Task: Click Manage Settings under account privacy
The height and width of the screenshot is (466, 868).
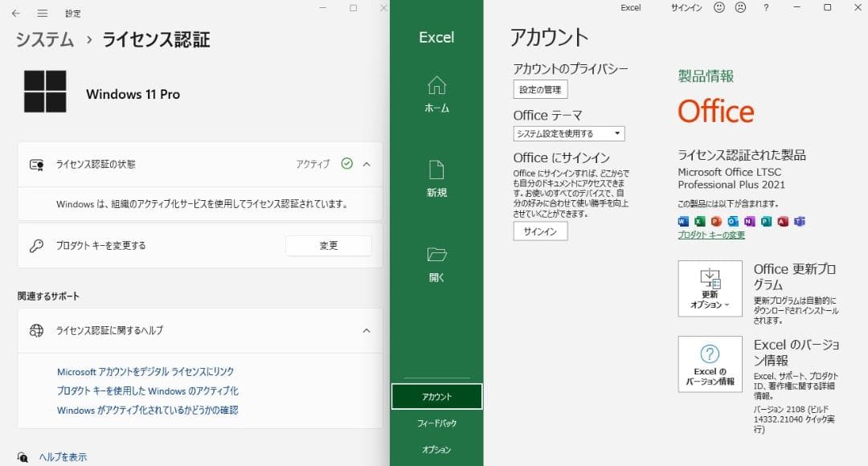Action: point(540,90)
